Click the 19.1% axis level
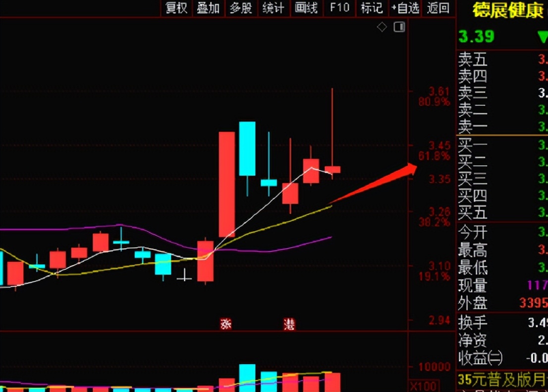 coord(435,277)
